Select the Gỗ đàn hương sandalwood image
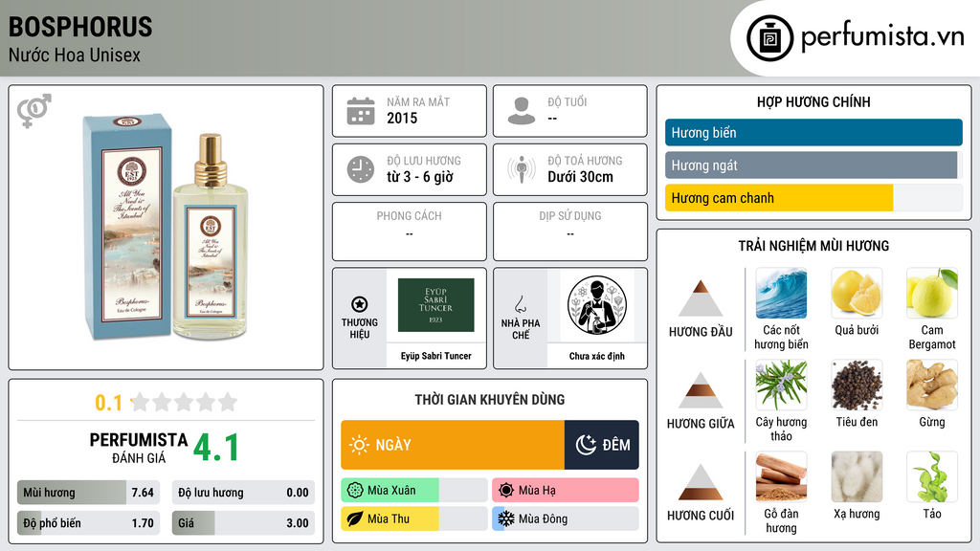 pos(781,476)
